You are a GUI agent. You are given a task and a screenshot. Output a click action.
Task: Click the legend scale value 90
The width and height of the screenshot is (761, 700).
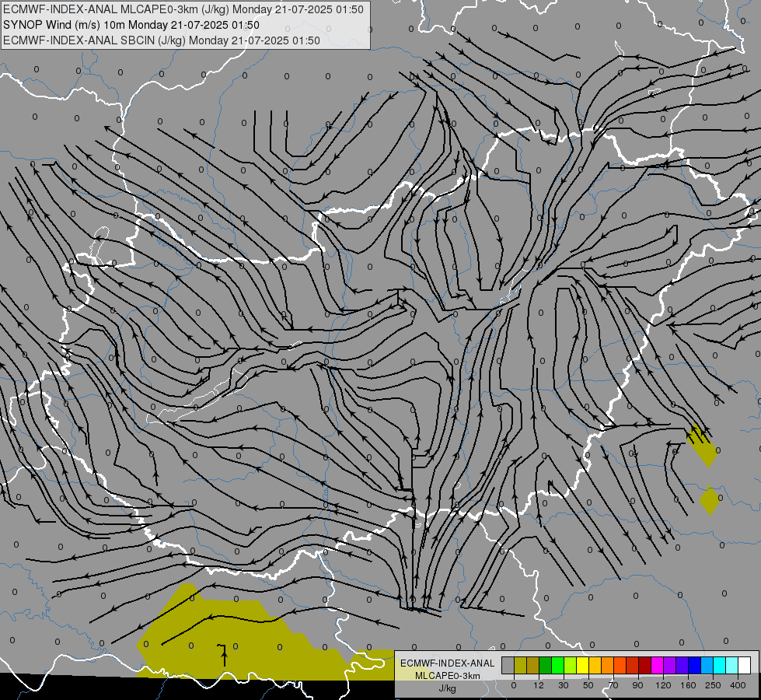[637, 685]
